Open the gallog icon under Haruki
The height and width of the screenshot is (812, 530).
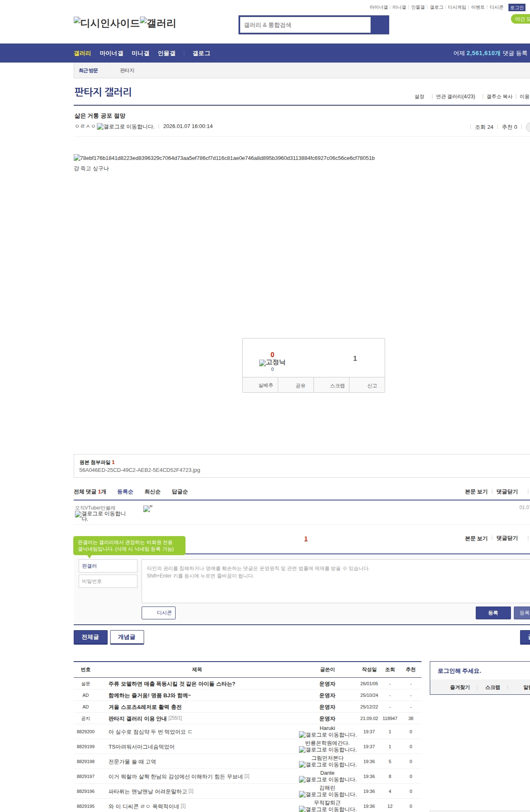click(x=328, y=735)
